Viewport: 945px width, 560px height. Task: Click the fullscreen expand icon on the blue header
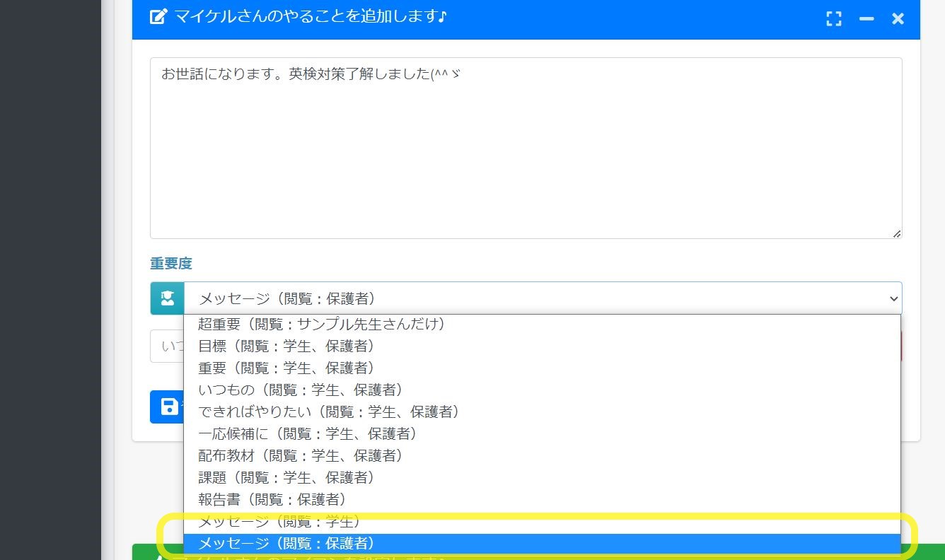pos(833,19)
